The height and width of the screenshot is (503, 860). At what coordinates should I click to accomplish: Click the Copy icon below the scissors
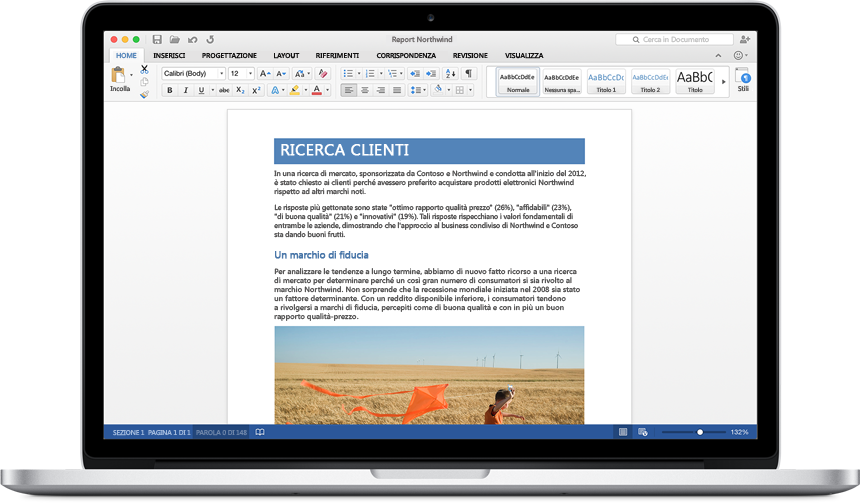144,82
